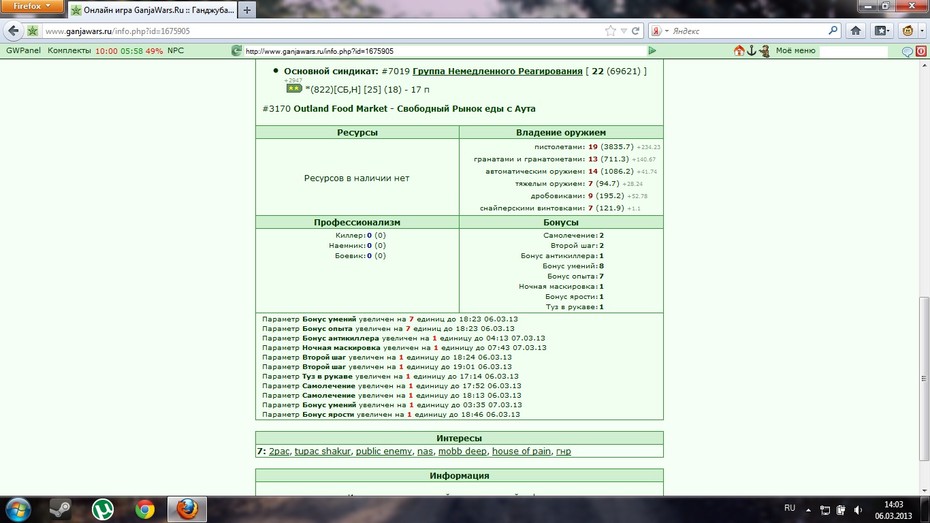Open the public enemy interest link

coord(384,451)
